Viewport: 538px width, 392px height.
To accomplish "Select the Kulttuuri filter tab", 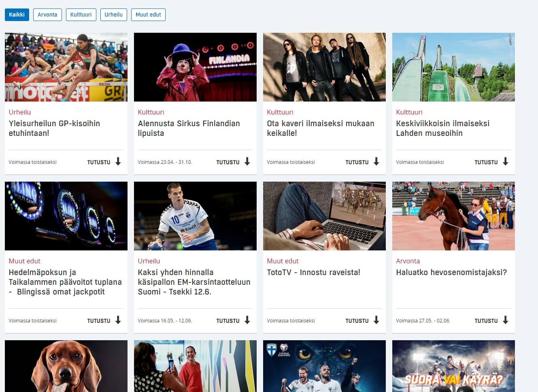I will pyautogui.click(x=81, y=15).
